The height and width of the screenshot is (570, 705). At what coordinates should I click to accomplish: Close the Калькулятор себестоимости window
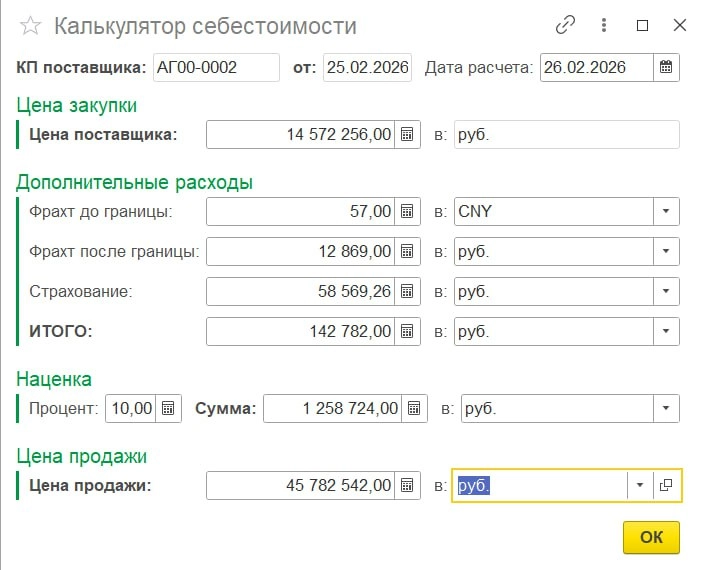679,25
